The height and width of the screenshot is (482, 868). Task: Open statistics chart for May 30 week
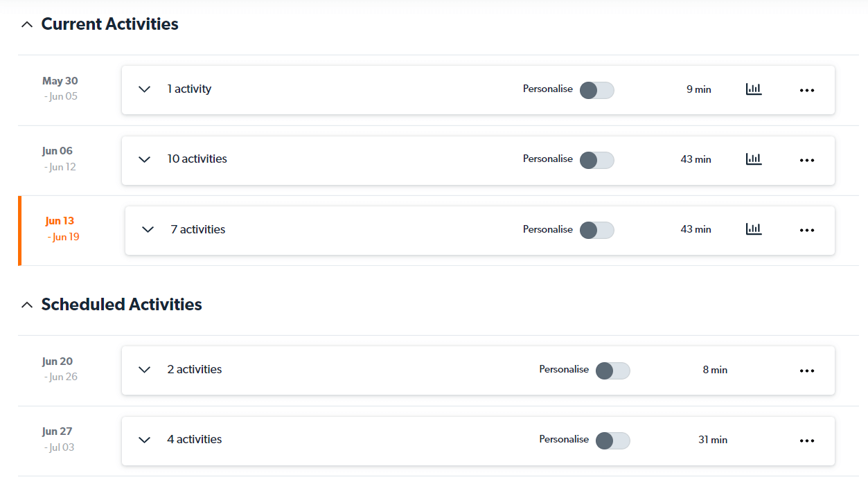tap(754, 89)
